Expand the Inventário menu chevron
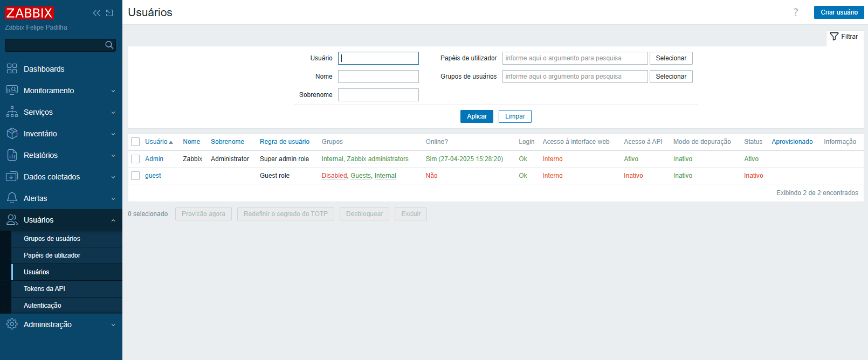Image resolution: width=868 pixels, height=360 pixels. pos(113,134)
